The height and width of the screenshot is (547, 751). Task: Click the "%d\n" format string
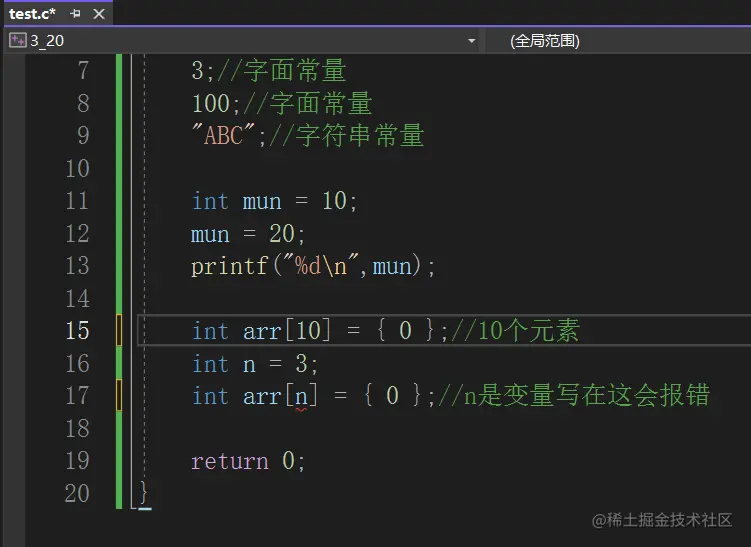[x=320, y=265]
